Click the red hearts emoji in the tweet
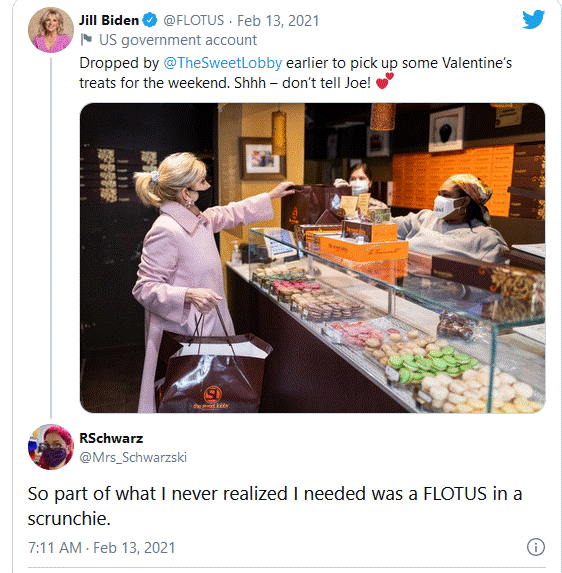Screen dimensions: 562x573 point(385,81)
